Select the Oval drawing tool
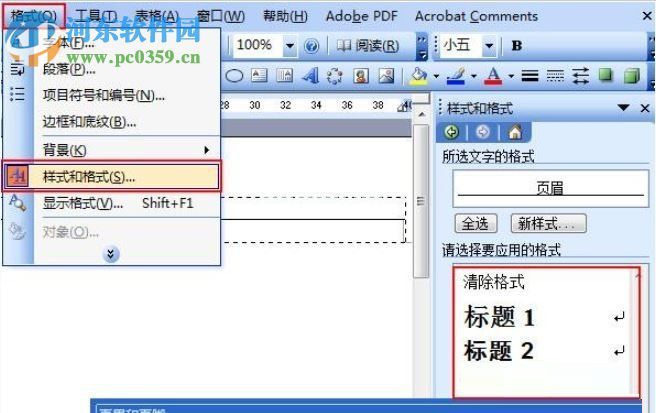 click(x=234, y=76)
